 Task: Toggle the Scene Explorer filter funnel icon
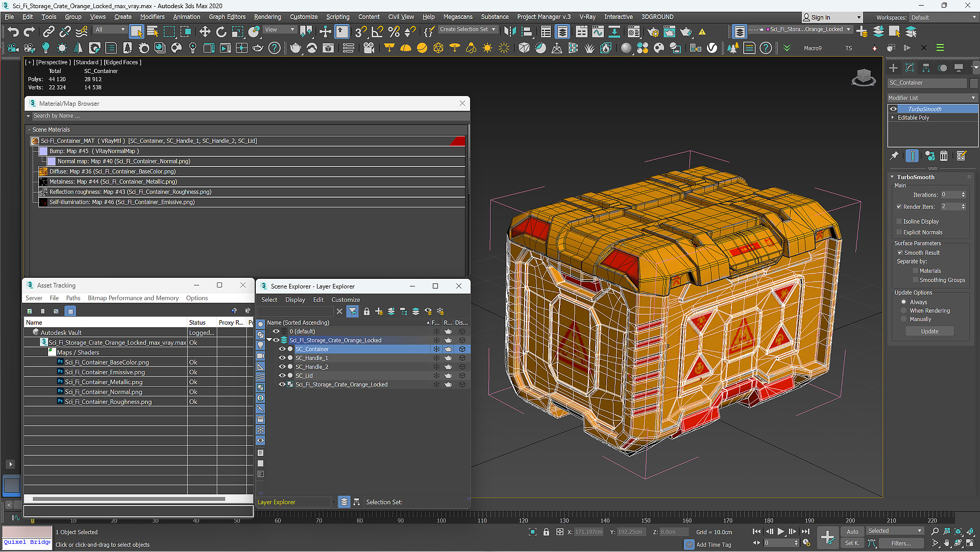pos(353,311)
